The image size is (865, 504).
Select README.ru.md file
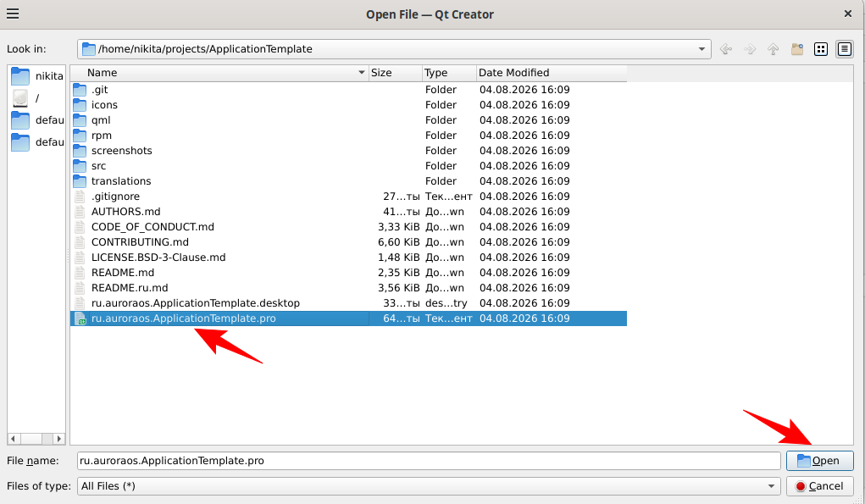click(x=130, y=288)
